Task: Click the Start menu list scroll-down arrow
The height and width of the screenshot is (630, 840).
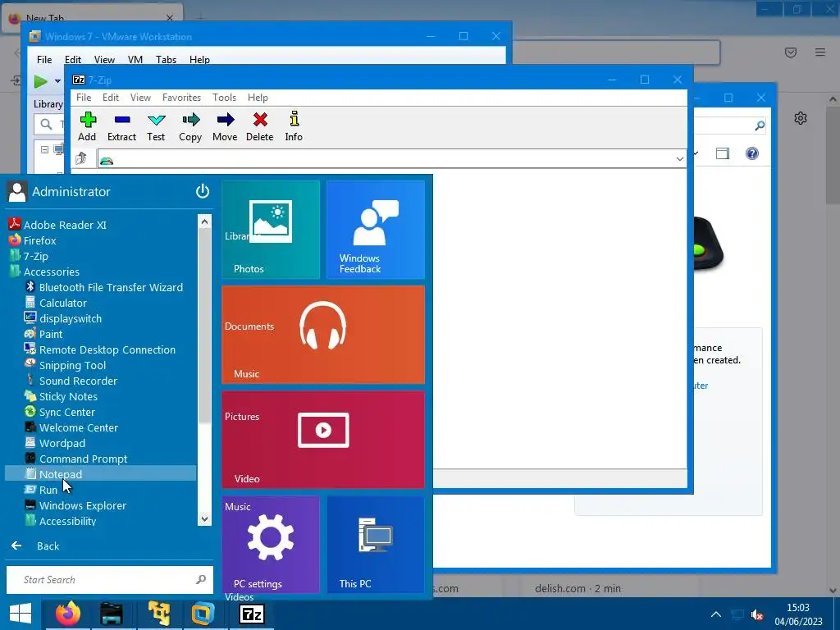Action: point(204,518)
